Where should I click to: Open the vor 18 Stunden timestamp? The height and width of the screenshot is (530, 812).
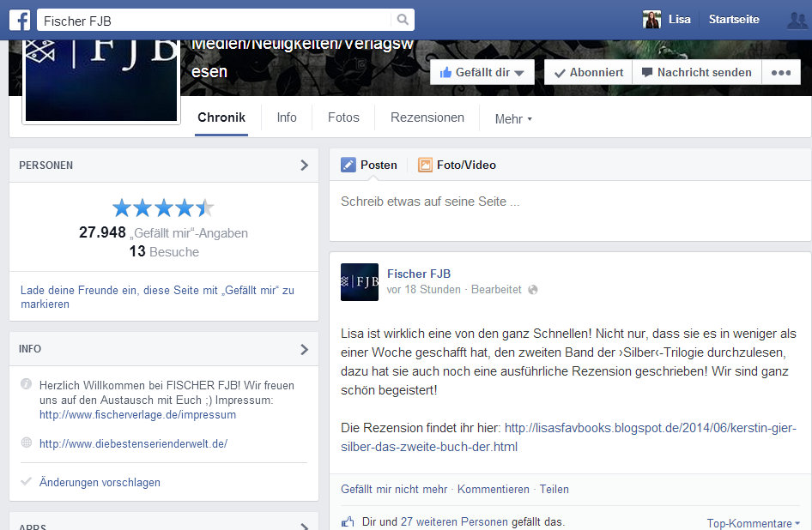coord(424,290)
